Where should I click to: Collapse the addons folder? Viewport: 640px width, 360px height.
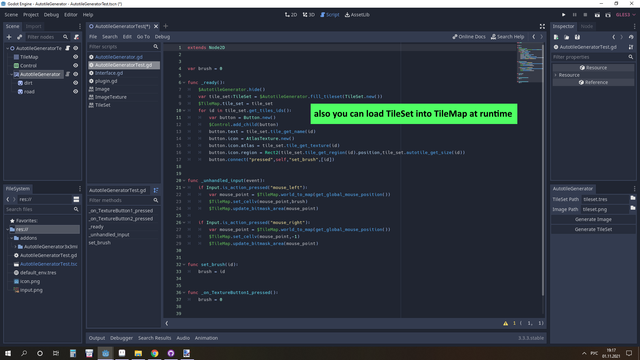pyautogui.click(x=11, y=238)
